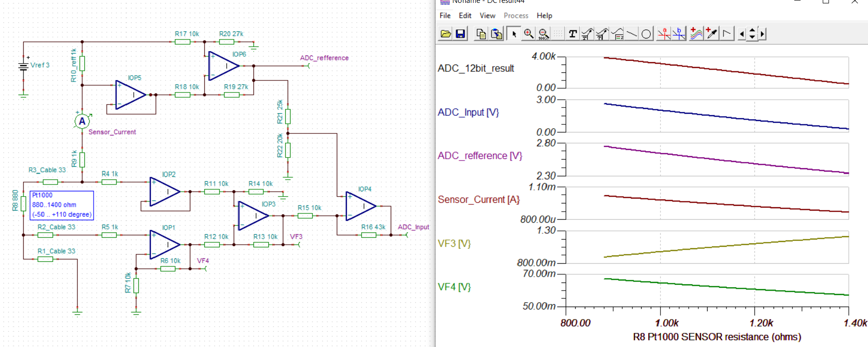868x347 pixels.
Task: Select the VF3 [V] curve label in diagram
Action: click(x=454, y=243)
